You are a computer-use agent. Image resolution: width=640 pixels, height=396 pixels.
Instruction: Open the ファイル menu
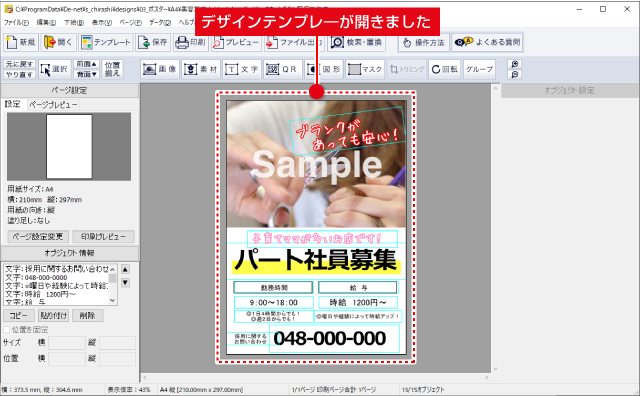click(16, 22)
